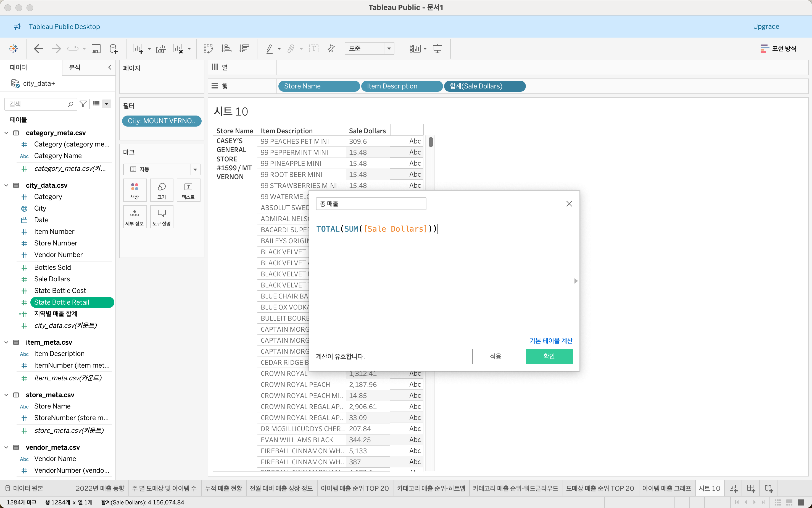The height and width of the screenshot is (508, 812).
Task: Sort ascending toolbar icon
Action: pos(226,49)
